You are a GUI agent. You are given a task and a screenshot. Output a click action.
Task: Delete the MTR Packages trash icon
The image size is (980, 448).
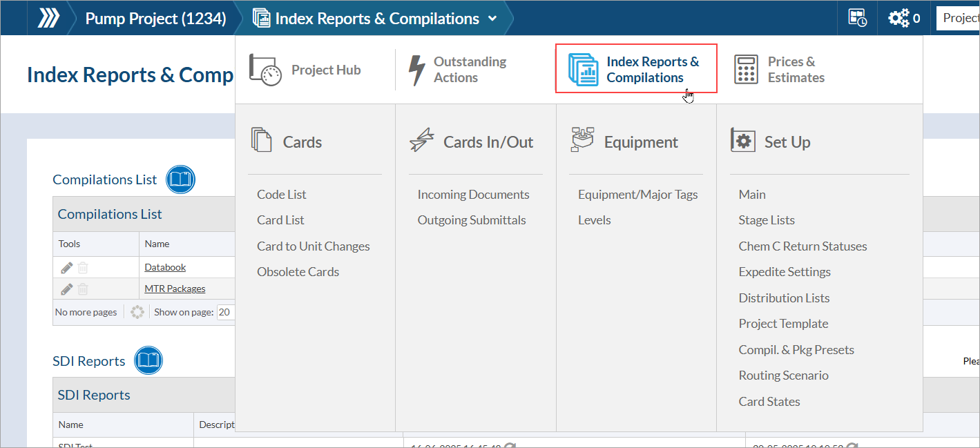pyautogui.click(x=83, y=289)
